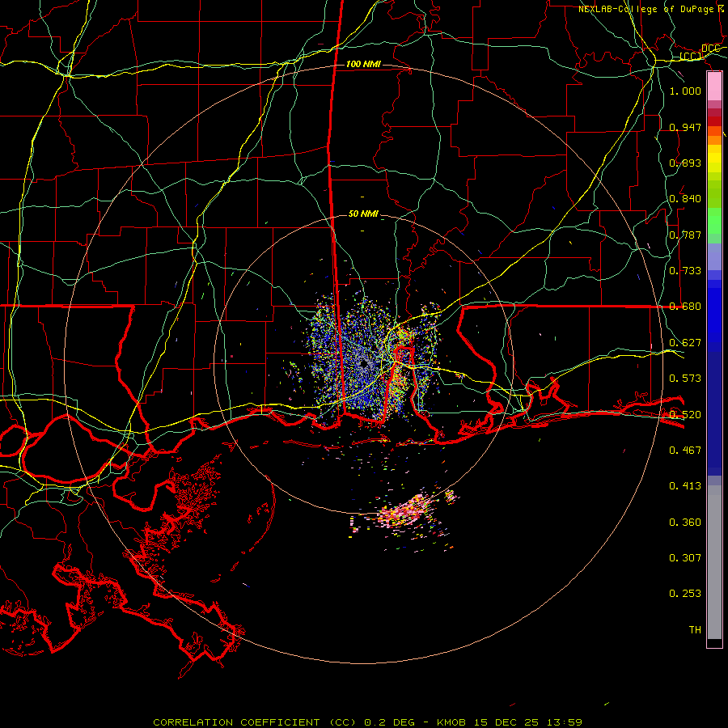Click the TH threshold label in legend
728x728 pixels.
point(695,630)
